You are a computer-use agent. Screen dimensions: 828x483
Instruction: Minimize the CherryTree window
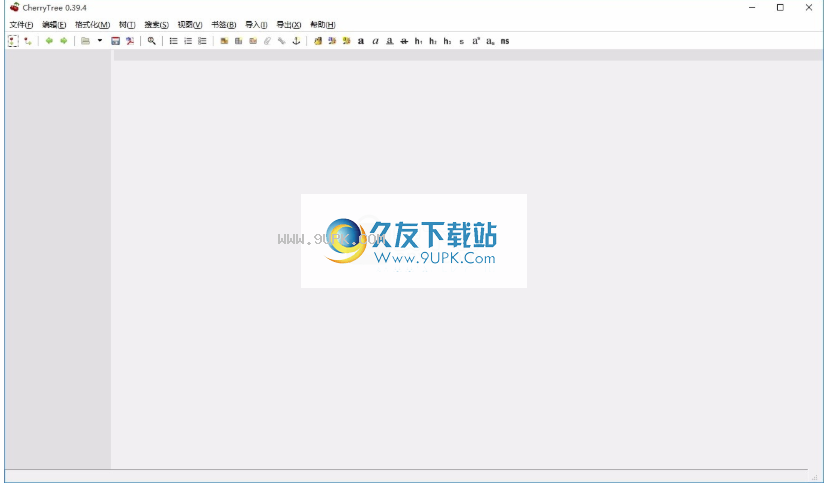click(x=752, y=7)
